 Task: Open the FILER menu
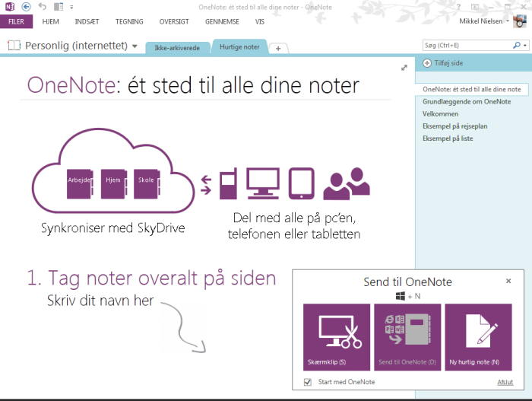click(x=16, y=21)
